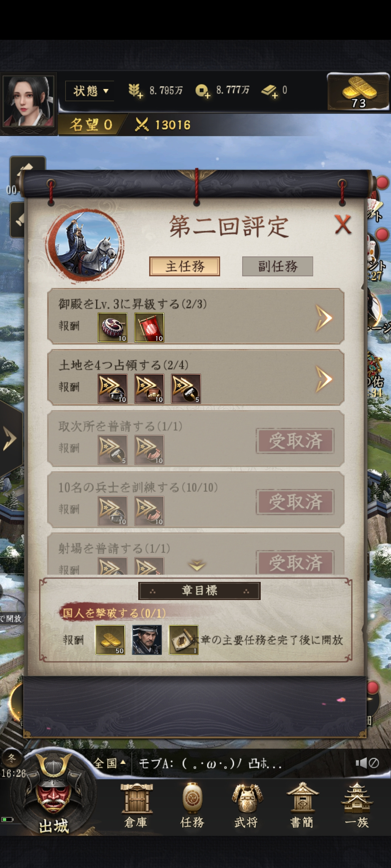Screen dimensions: 391x868
Task: Tap the player portrait avatar
Action: click(x=28, y=102)
